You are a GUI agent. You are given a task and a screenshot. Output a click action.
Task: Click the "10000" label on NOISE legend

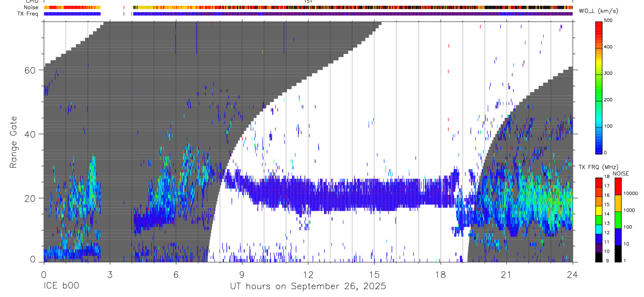[631, 193]
